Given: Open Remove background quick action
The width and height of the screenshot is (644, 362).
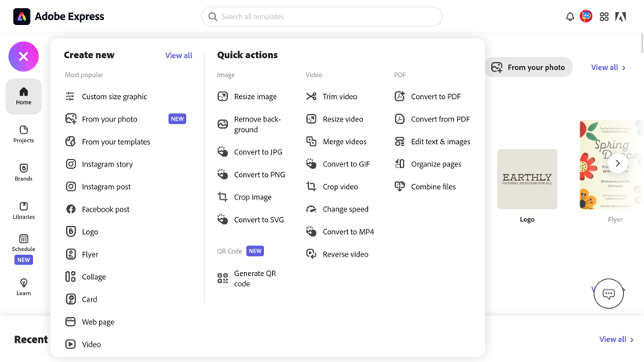Looking at the screenshot, I should pos(249,124).
